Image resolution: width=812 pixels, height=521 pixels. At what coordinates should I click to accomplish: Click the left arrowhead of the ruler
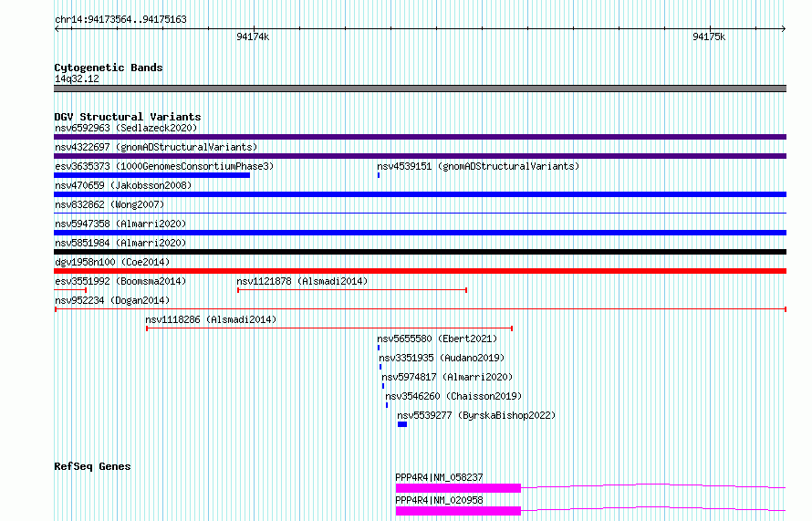(x=57, y=28)
